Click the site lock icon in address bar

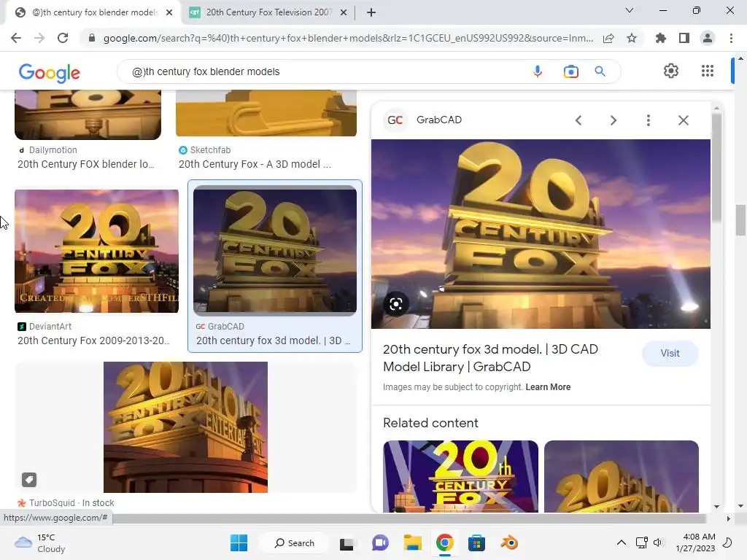pos(92,38)
